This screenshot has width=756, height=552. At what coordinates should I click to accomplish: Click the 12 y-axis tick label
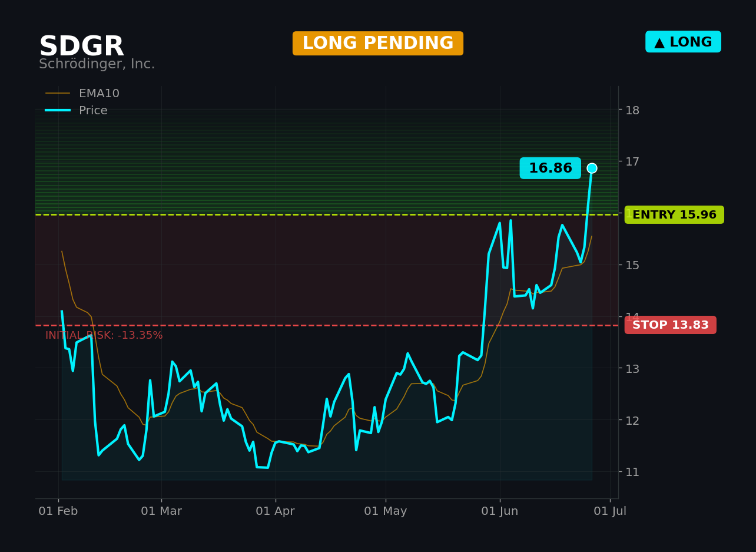(x=632, y=421)
